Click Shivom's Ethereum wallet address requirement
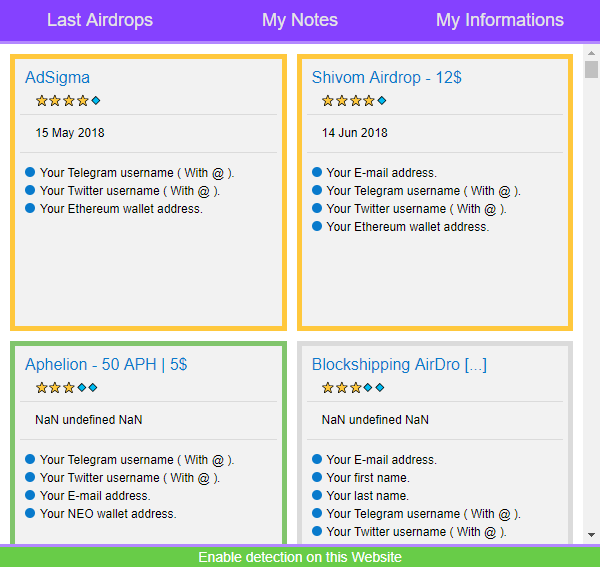The image size is (600, 567). tap(401, 226)
